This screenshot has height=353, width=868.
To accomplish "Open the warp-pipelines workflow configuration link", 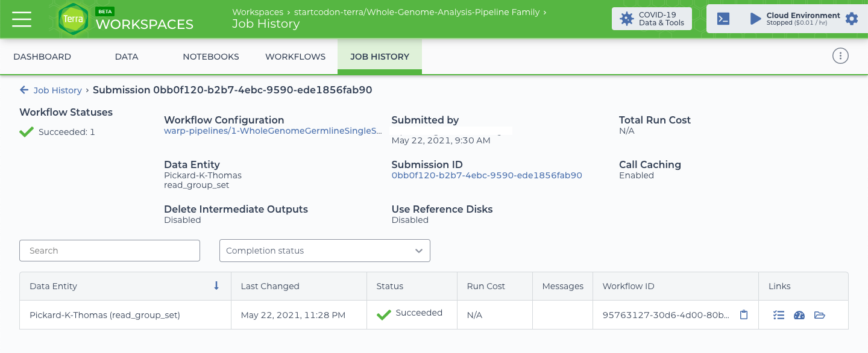I will pos(272,131).
